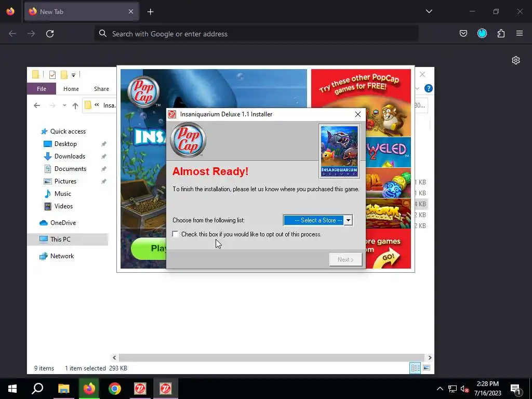Switch to Firefox from the taskbar
Viewport: 532px width, 399px height.
[x=89, y=389]
